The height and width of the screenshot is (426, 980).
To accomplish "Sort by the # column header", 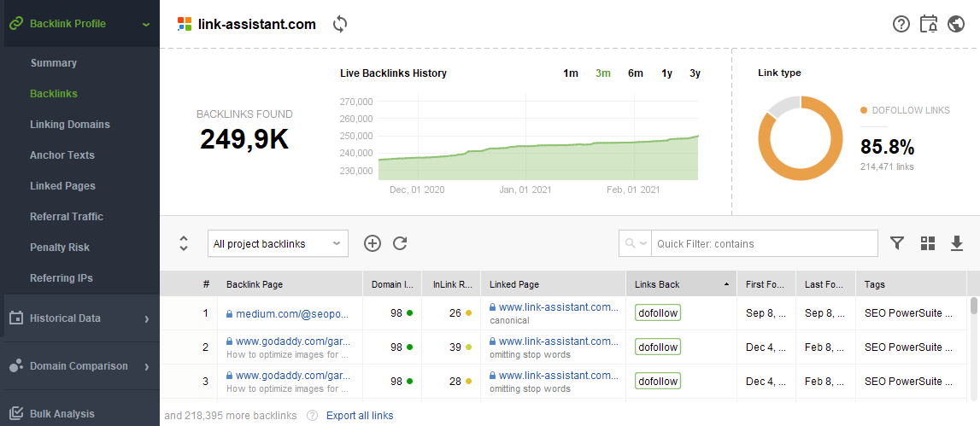I will (x=206, y=284).
